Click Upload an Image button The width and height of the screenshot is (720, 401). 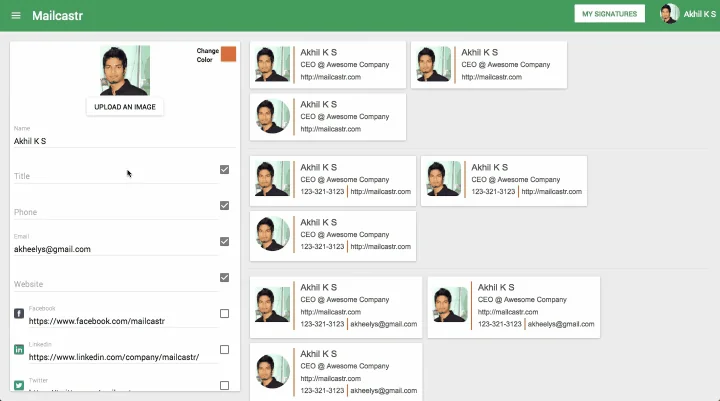(x=125, y=107)
